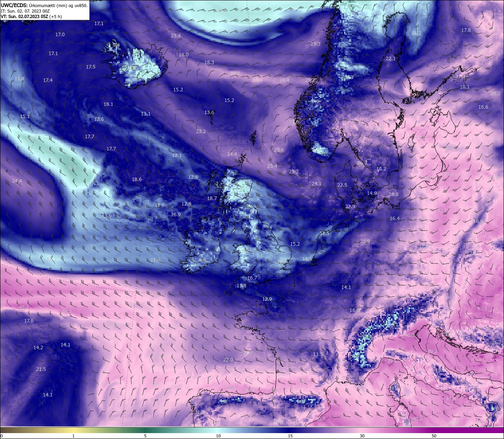Image resolution: width=504 pixels, height=439 pixels.
Task: Click the 14.2 value label
Action: pyautogui.click(x=38, y=348)
